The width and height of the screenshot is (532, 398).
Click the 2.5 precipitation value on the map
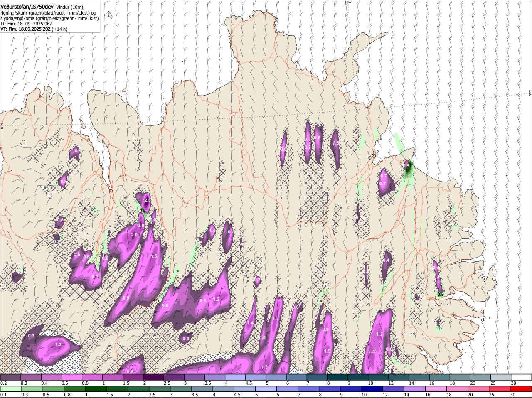147,201
